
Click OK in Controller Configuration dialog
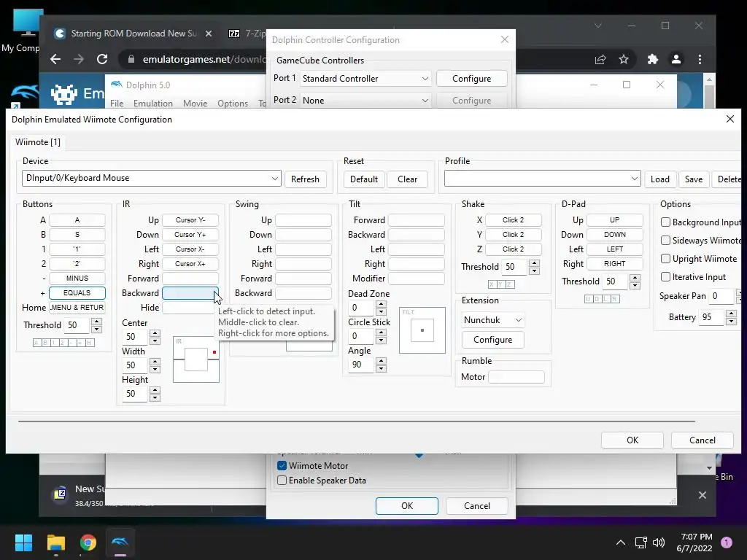point(407,506)
